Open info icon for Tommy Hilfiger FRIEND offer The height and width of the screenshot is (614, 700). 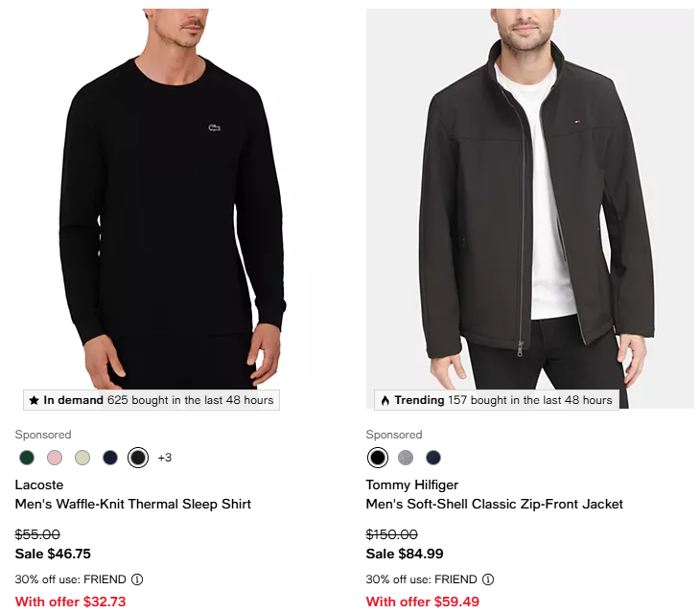coord(488,579)
